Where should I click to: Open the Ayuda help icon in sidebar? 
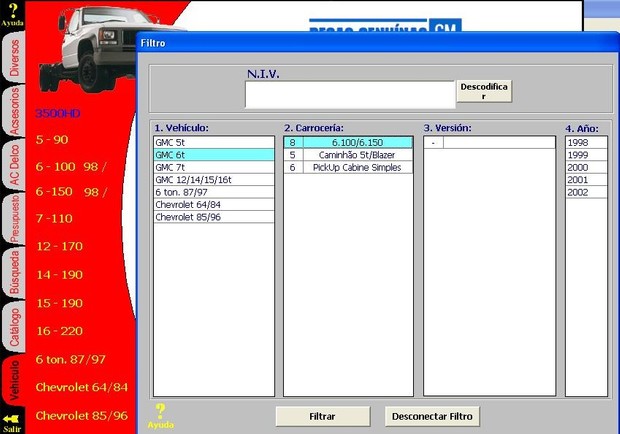[12, 15]
